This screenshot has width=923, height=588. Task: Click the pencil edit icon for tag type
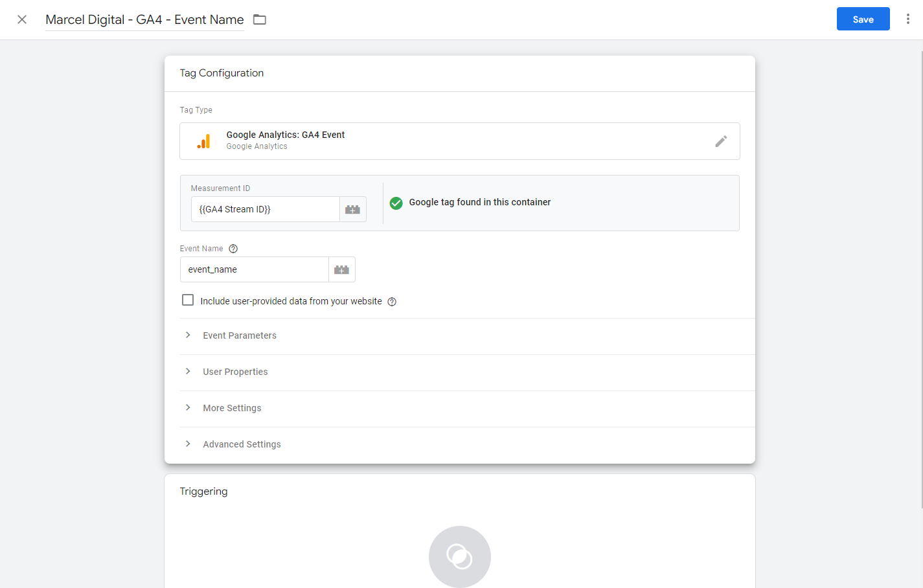[x=720, y=141]
